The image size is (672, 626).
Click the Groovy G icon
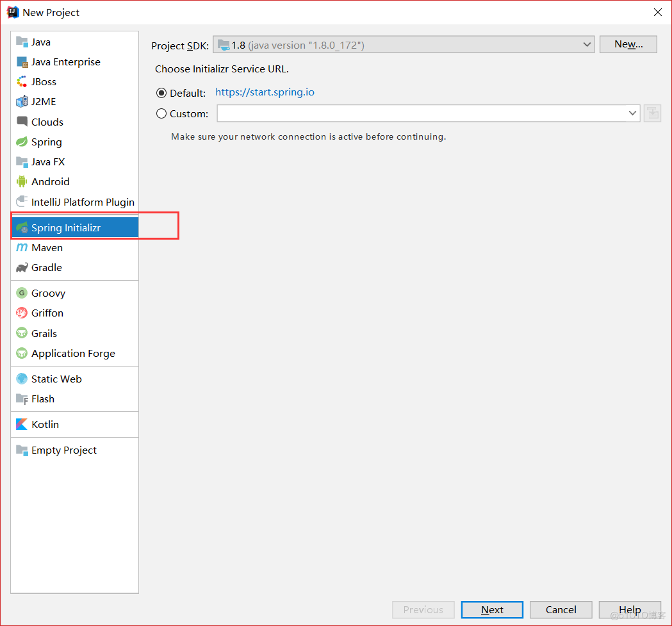coord(22,293)
